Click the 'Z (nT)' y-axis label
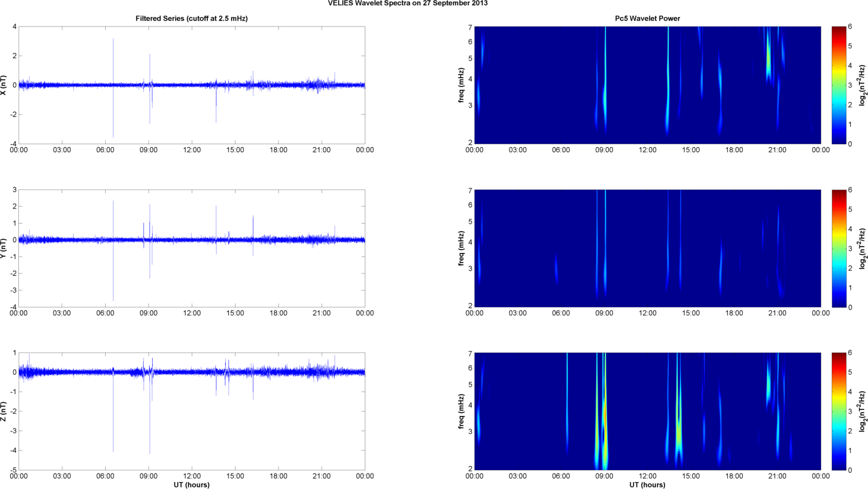This screenshot has width=868, height=489. [4, 411]
